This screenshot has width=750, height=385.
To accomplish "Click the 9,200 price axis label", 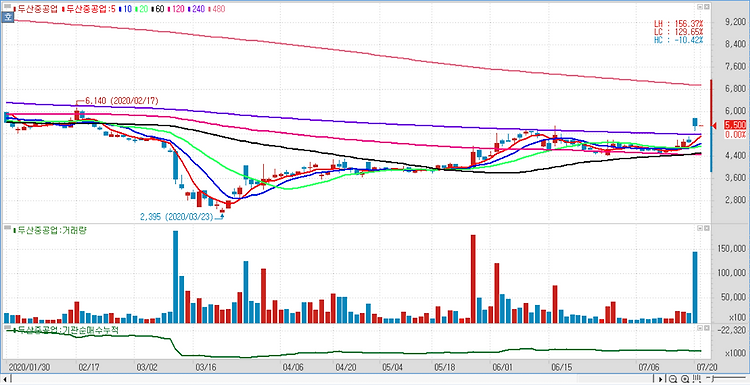I will (x=736, y=22).
